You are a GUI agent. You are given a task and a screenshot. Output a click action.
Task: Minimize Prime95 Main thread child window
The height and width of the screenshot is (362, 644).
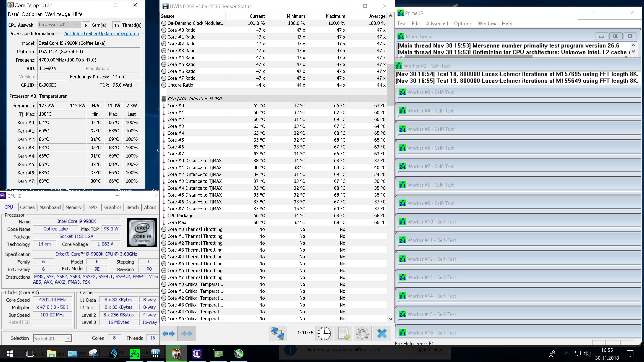tap(601, 36)
